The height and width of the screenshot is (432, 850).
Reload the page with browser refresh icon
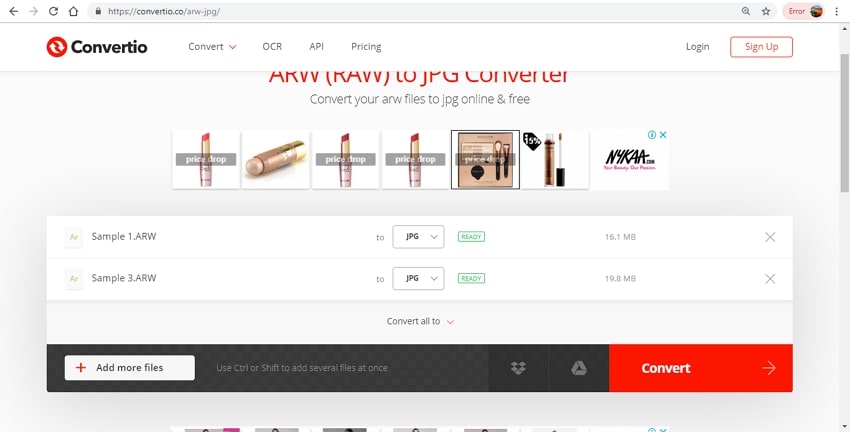[51, 11]
